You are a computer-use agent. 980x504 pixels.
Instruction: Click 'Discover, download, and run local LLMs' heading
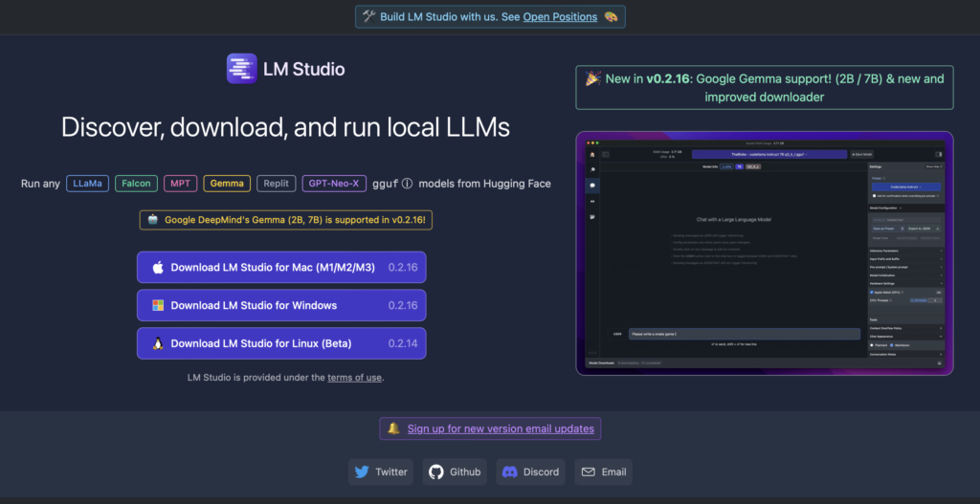pos(285,127)
